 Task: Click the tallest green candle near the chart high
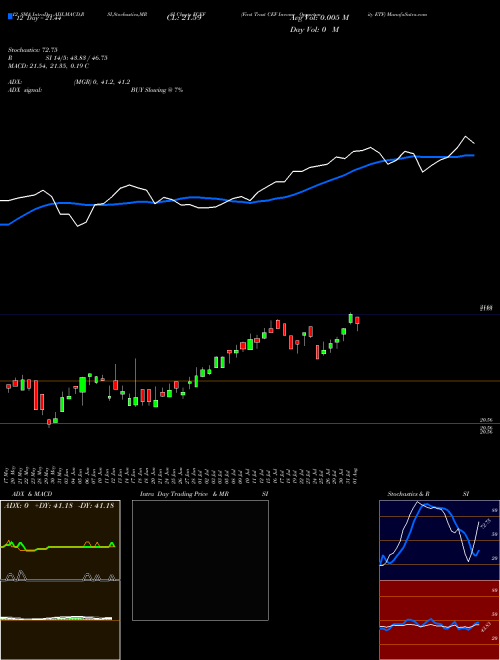coord(351,318)
